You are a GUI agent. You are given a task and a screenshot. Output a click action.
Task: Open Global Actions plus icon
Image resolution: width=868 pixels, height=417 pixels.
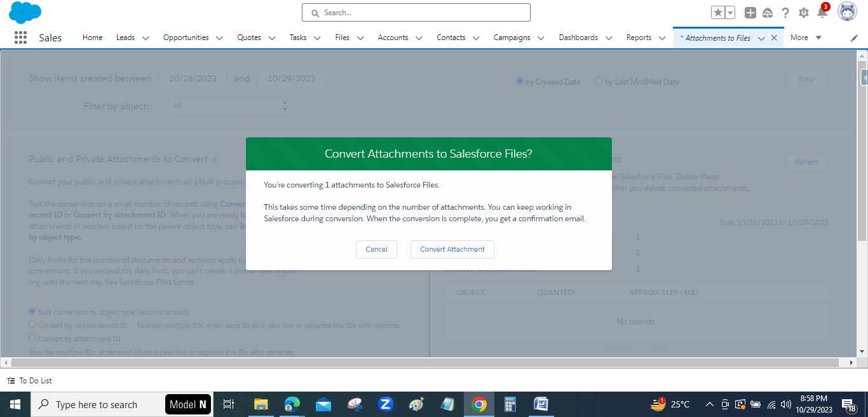750,13
